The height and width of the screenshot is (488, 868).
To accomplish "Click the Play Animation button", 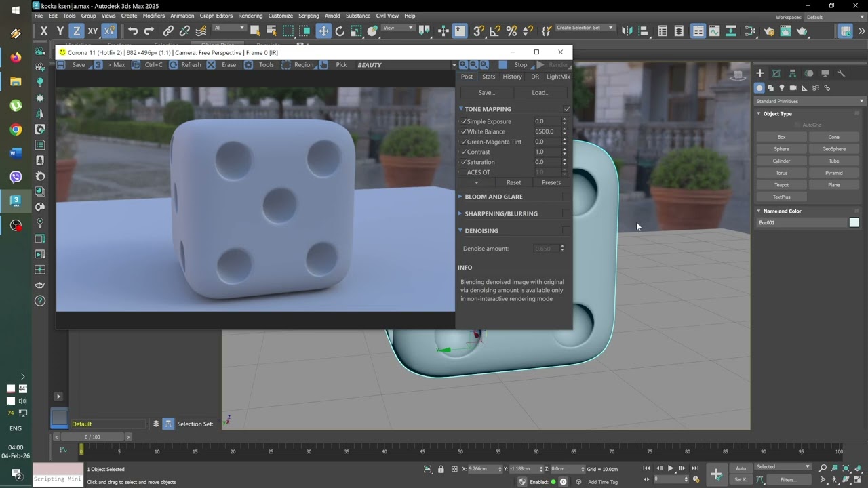I will click(x=671, y=468).
